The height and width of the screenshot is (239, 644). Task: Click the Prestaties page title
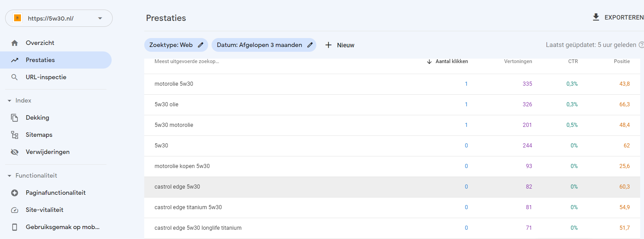(166, 18)
